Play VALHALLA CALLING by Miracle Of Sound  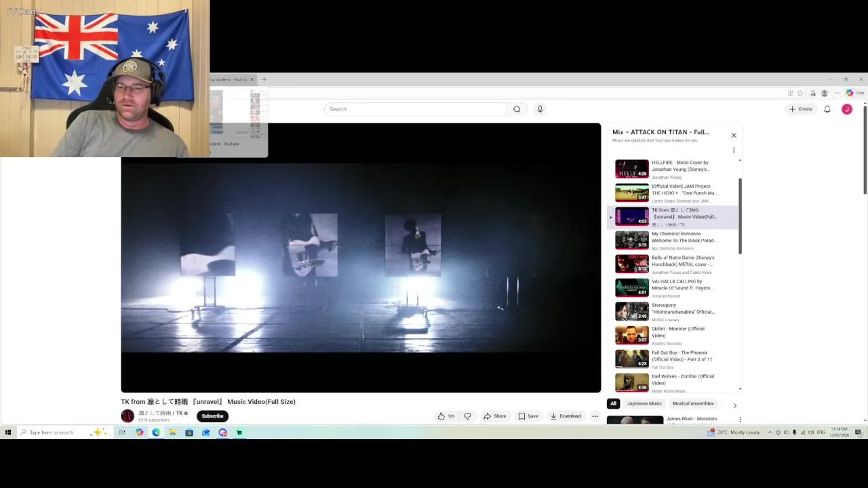(x=671, y=288)
